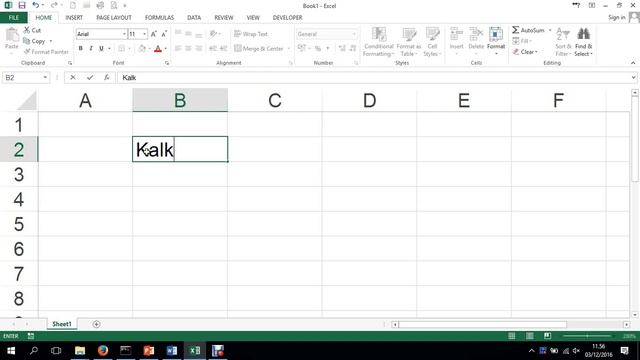Screen dimensions: 640x360
Task: Switch to Page Break Preview in status bar
Action: pyautogui.click(x=547, y=336)
